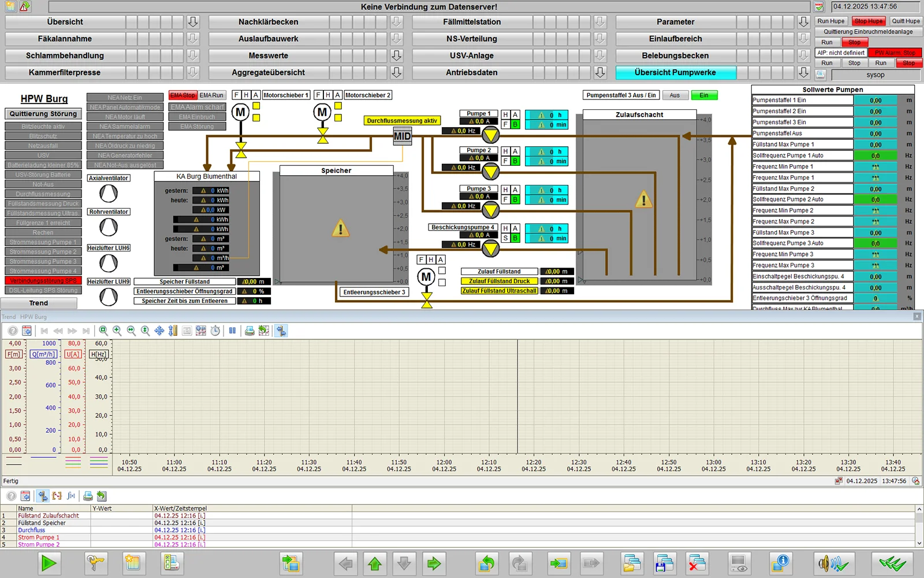
Task: Click the Pumpe 1 pump symbol
Action: pyautogui.click(x=490, y=135)
